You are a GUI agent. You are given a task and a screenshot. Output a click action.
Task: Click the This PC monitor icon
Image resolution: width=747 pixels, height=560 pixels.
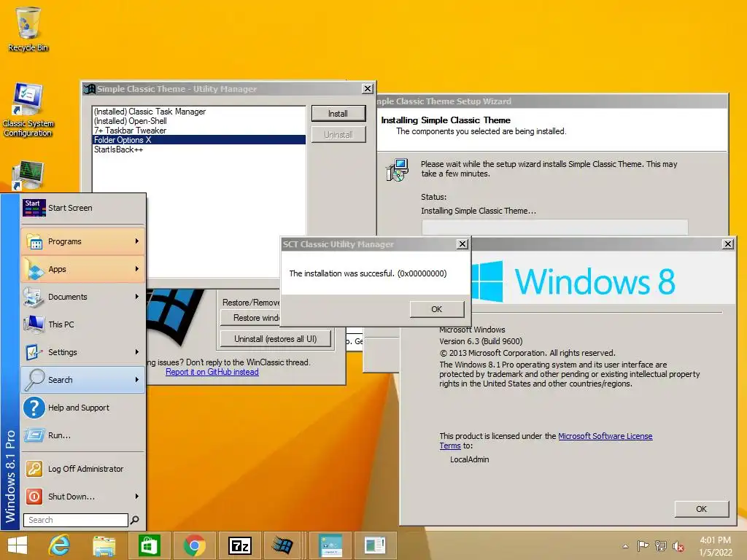(34, 324)
